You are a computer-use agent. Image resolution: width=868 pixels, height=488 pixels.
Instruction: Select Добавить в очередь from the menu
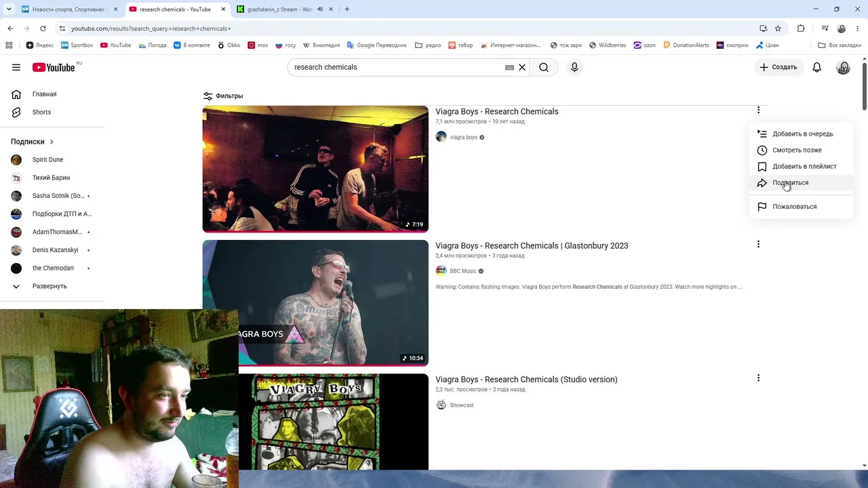801,134
